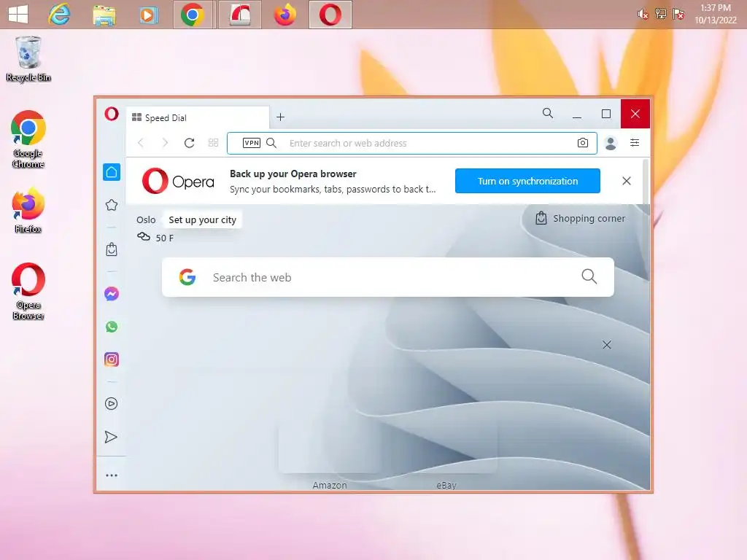Screen dimensions: 747x560
Task: Select Opera Browser desktop shortcut
Action: coord(28,292)
